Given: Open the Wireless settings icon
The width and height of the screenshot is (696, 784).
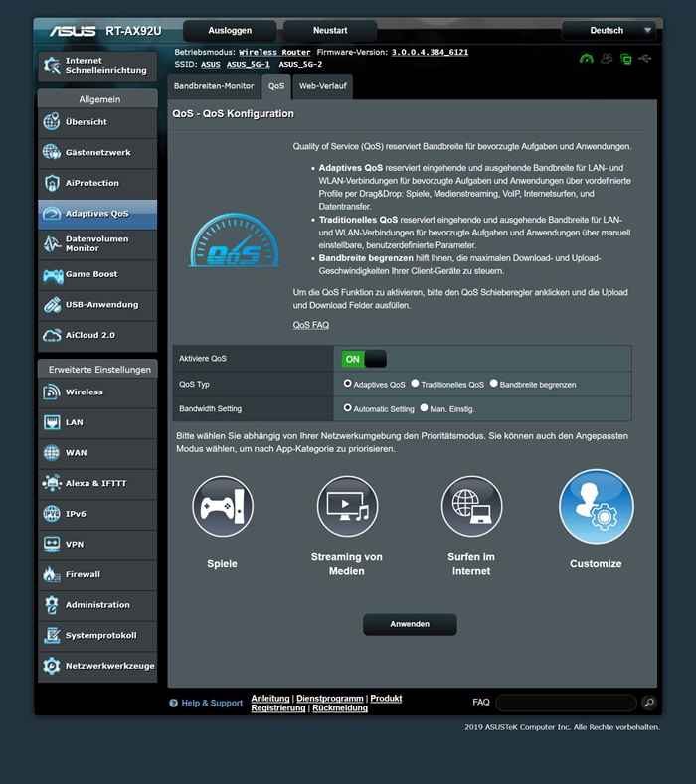Looking at the screenshot, I should [52, 392].
